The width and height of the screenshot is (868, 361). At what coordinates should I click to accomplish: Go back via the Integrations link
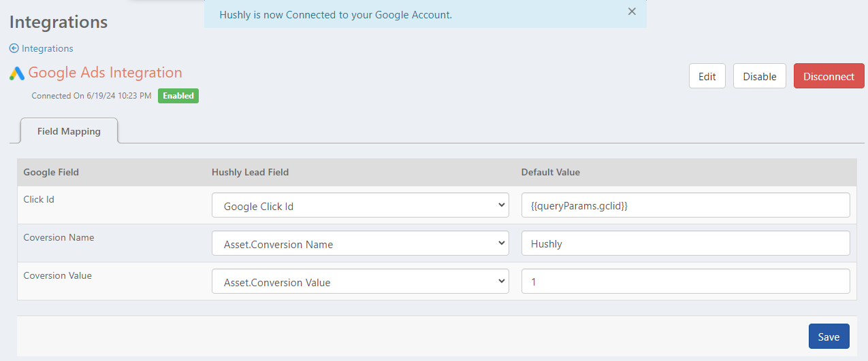click(x=47, y=48)
